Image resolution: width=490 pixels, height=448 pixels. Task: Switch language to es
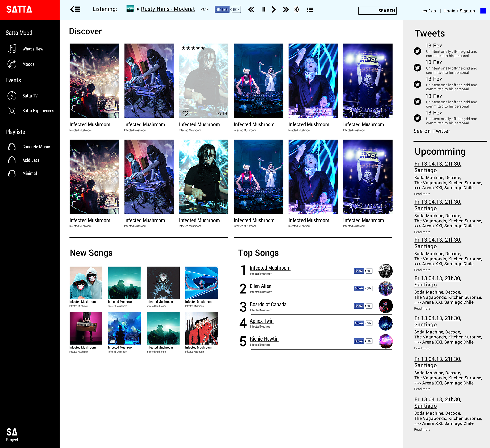click(425, 11)
